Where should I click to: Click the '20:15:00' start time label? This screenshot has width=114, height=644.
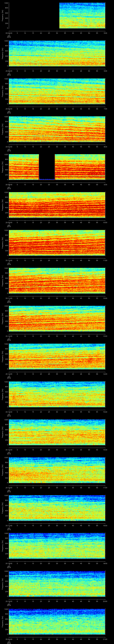9,450
